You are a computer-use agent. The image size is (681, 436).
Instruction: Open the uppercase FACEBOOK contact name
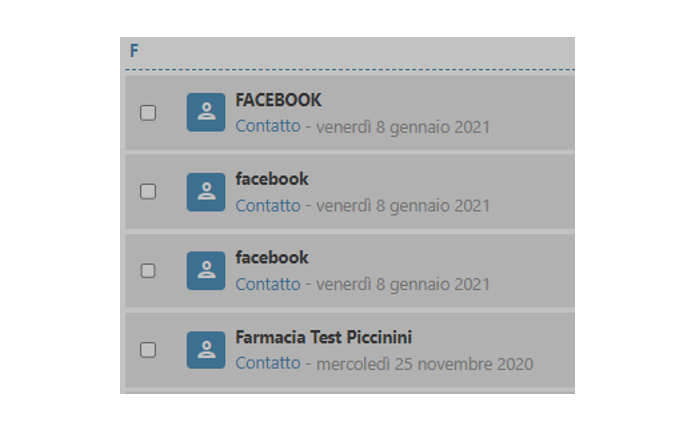click(278, 100)
